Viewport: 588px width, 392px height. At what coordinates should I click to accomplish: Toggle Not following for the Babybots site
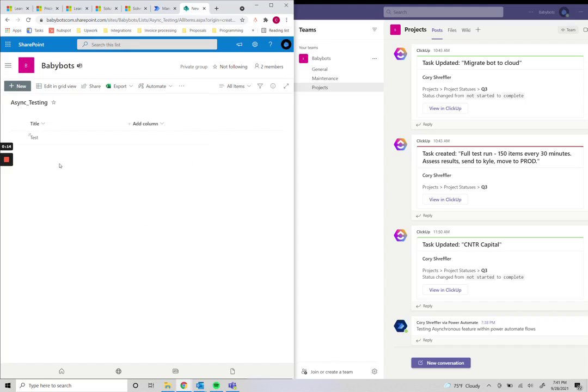pos(230,66)
